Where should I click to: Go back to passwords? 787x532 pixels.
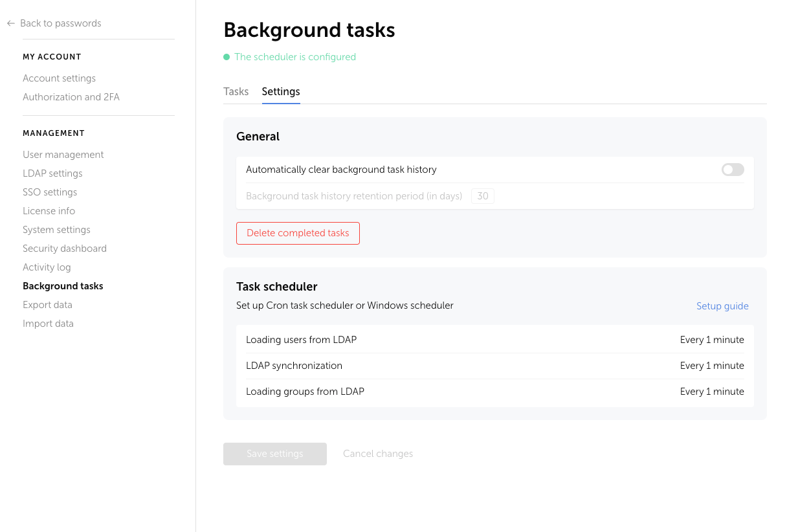60,23
